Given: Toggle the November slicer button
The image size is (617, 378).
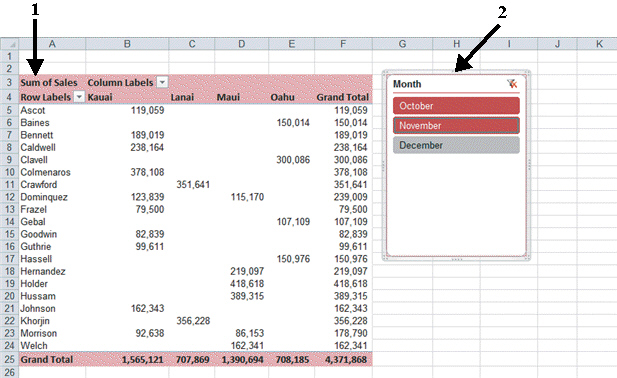Looking at the screenshot, I should pyautogui.click(x=456, y=125).
